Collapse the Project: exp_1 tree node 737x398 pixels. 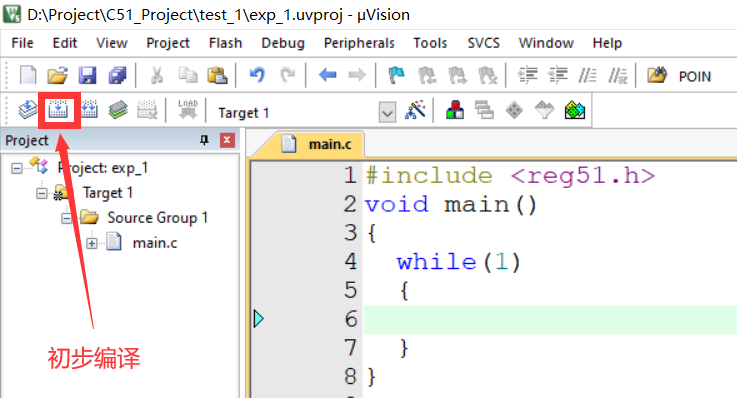pos(16,168)
